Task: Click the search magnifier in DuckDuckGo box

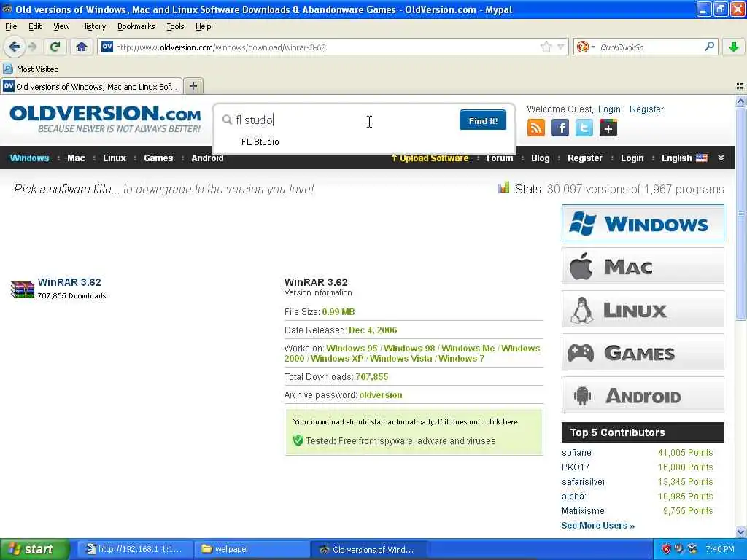Action: (x=709, y=47)
